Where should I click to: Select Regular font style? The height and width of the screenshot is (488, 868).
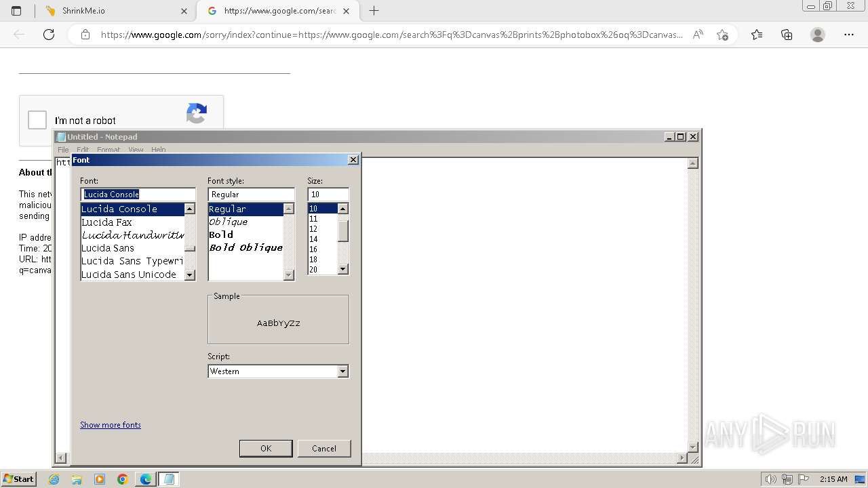pos(245,209)
